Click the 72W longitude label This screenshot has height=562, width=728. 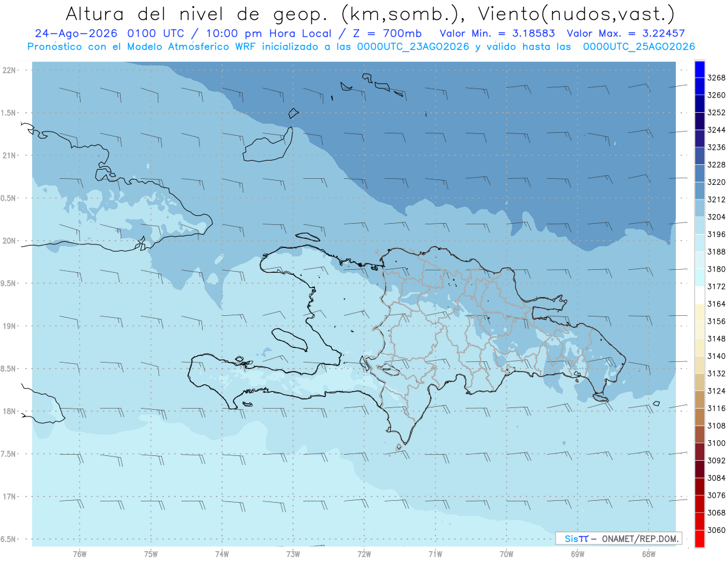(x=364, y=554)
